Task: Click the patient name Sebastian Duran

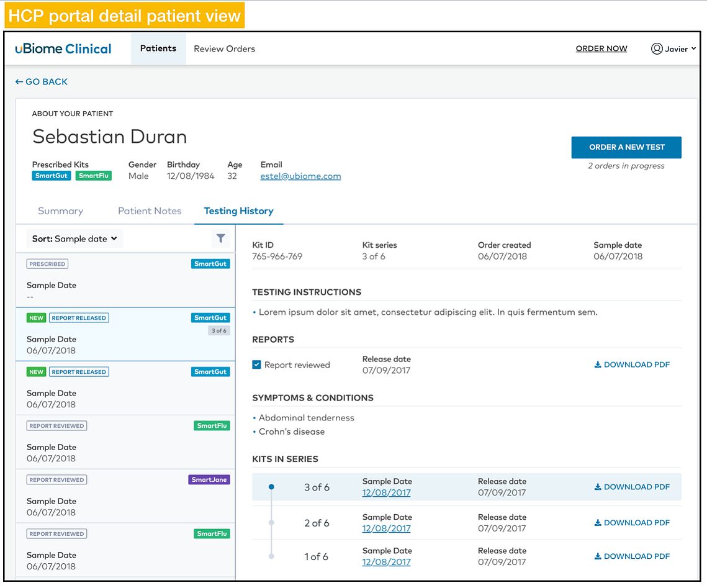Action: (x=110, y=136)
